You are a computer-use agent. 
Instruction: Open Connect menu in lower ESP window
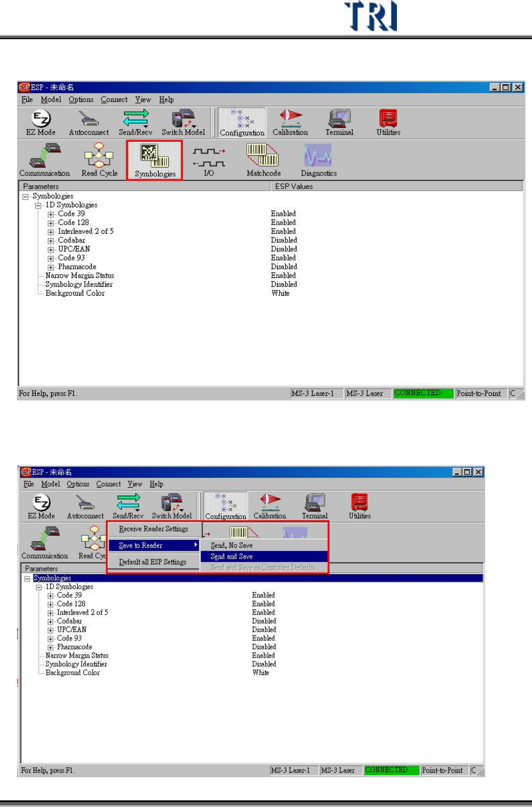[109, 484]
